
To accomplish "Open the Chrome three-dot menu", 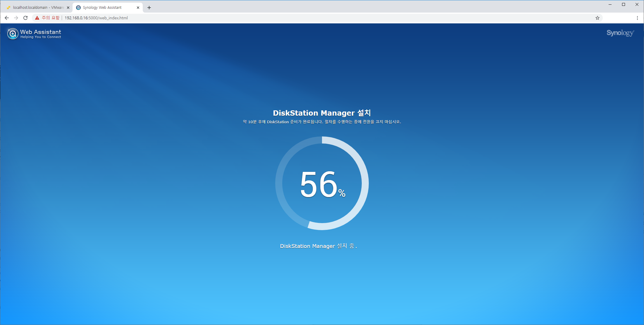I will [637, 18].
